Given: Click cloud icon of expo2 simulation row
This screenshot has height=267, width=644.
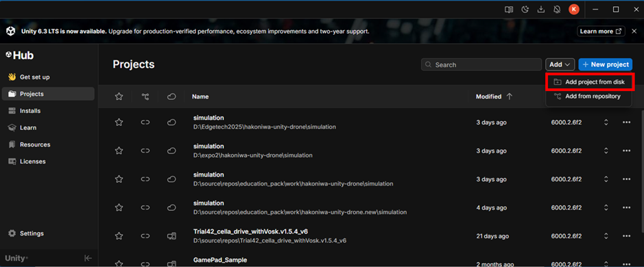Looking at the screenshot, I should (x=171, y=151).
